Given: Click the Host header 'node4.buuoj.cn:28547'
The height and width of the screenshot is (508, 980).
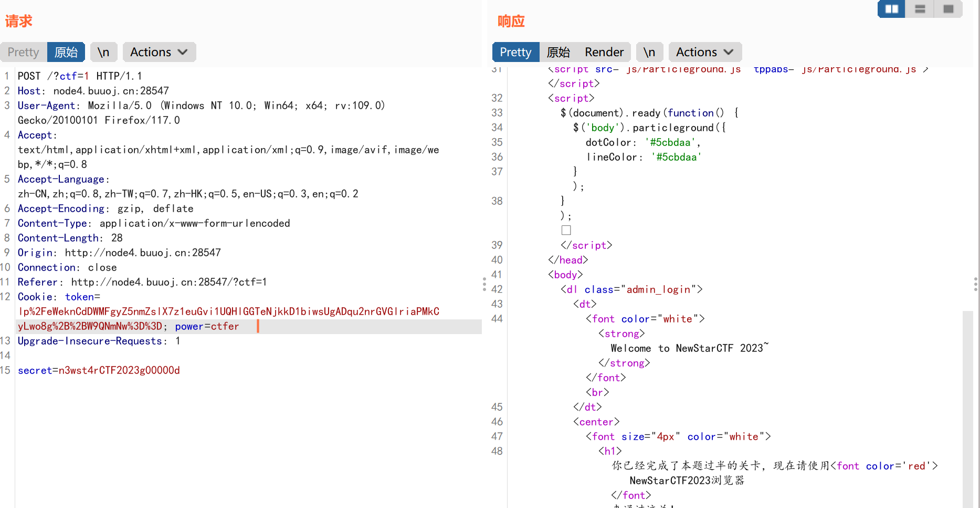Looking at the screenshot, I should click(x=111, y=91).
